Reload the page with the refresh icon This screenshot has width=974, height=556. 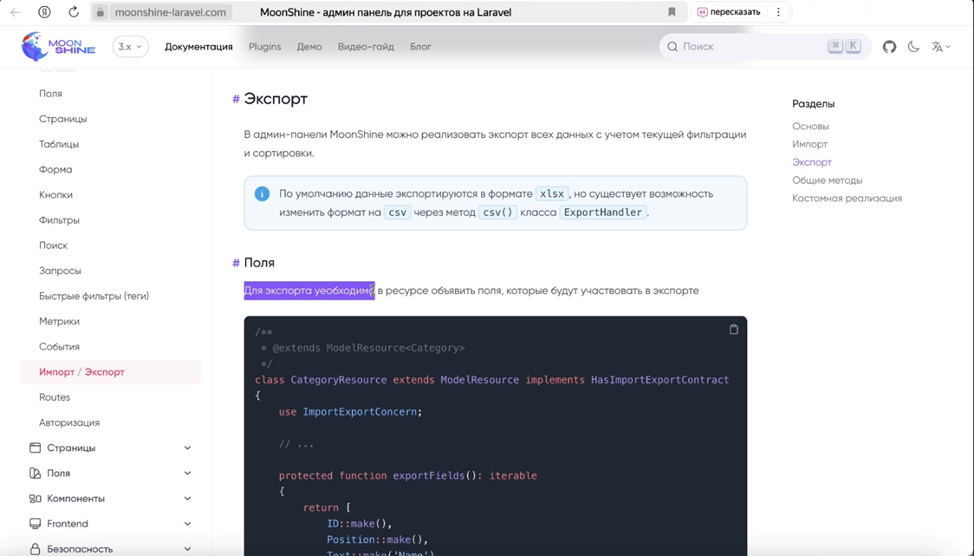point(73,12)
